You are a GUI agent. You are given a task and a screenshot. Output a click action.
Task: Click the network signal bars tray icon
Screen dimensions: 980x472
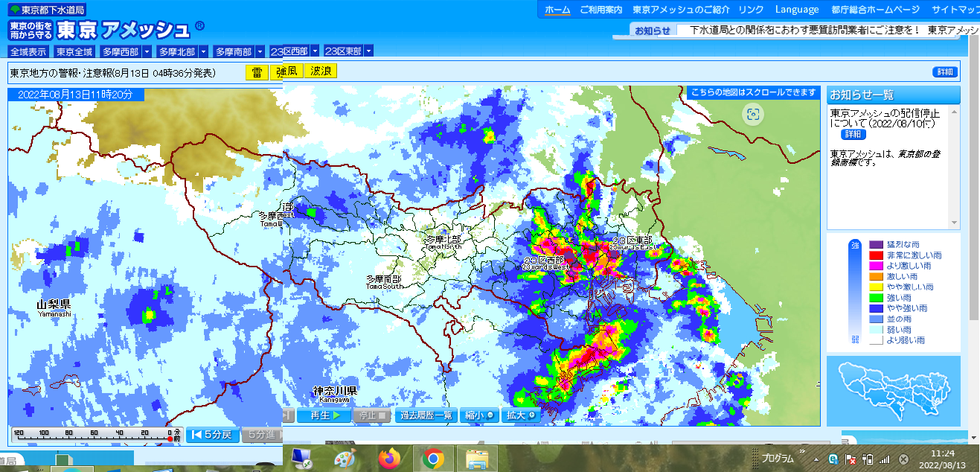coord(885,459)
